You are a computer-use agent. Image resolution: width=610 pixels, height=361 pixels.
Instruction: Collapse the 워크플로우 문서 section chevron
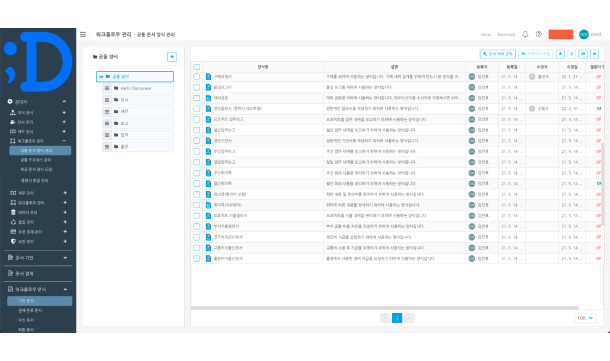(65, 289)
